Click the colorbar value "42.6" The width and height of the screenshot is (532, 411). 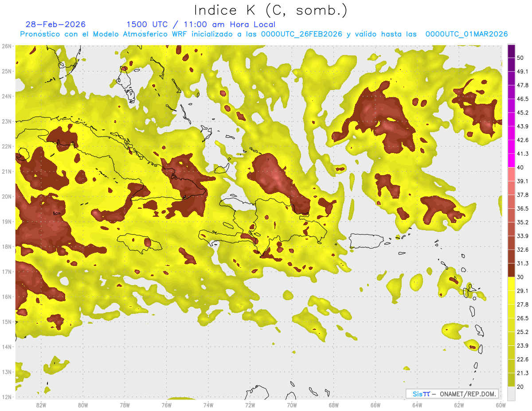click(x=522, y=140)
